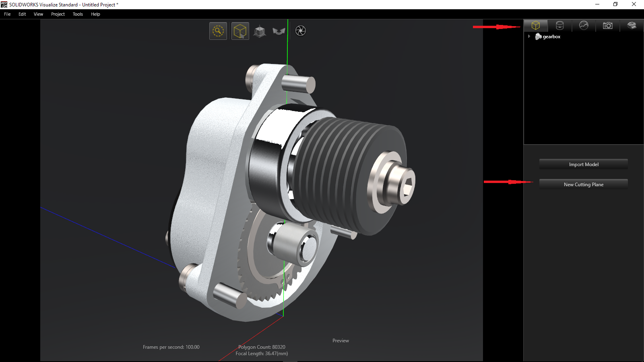Open the Cameras tab
This screenshot has width=644, height=362.
[x=607, y=26]
